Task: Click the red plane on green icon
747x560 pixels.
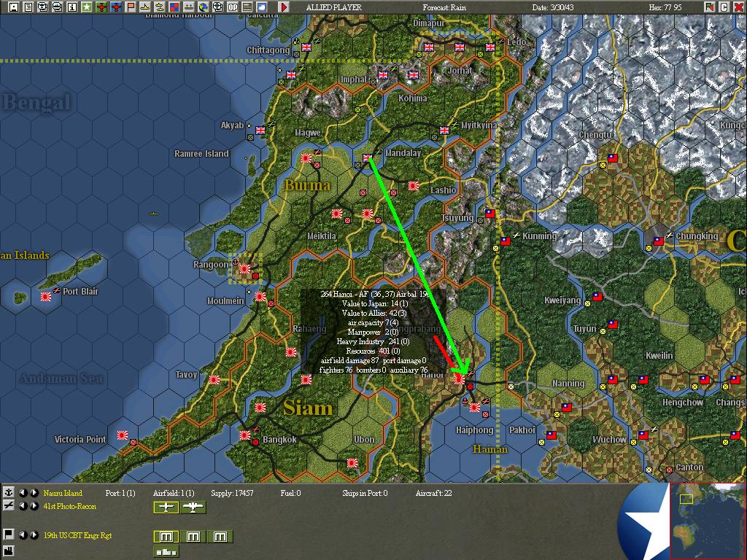Action: 101,7
